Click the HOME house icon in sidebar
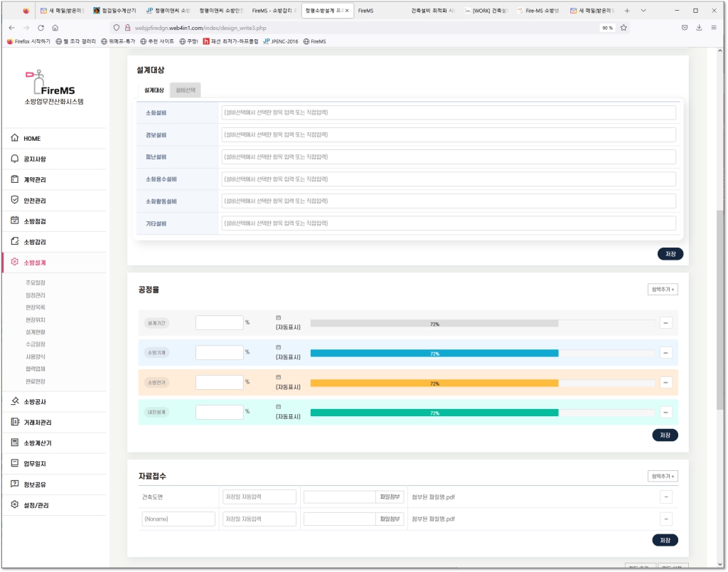The height and width of the screenshot is (572, 728). point(15,138)
